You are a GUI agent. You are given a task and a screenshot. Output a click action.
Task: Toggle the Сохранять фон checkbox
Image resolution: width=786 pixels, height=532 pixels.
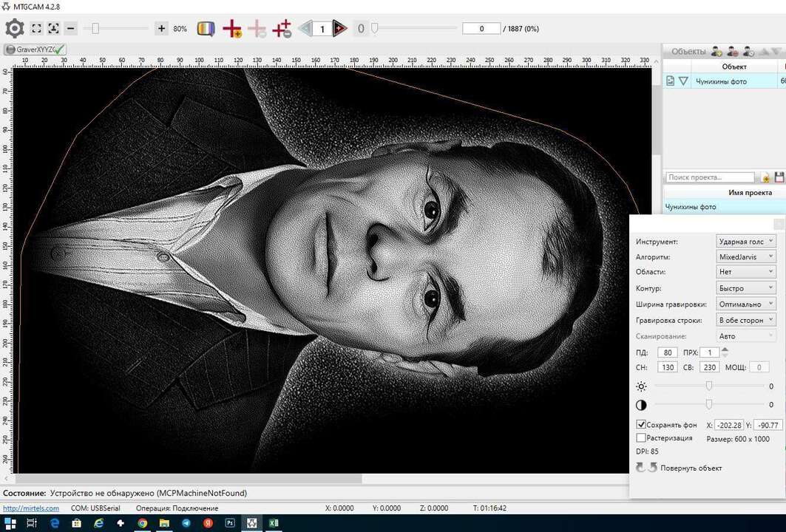641,425
